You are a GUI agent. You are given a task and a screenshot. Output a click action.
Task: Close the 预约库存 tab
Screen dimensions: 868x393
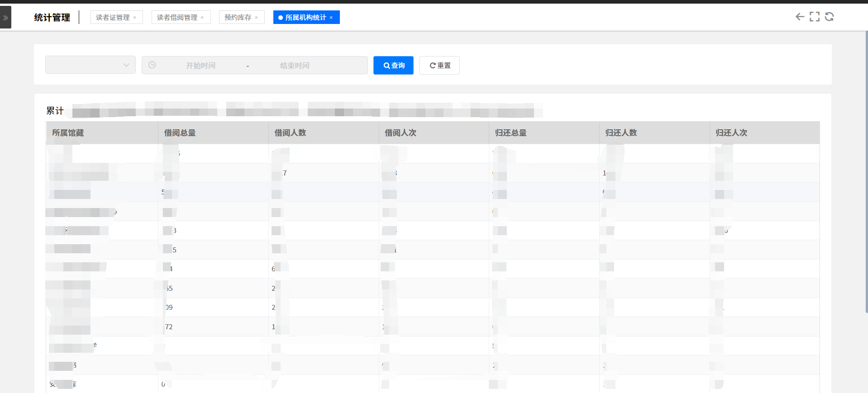pyautogui.click(x=257, y=18)
